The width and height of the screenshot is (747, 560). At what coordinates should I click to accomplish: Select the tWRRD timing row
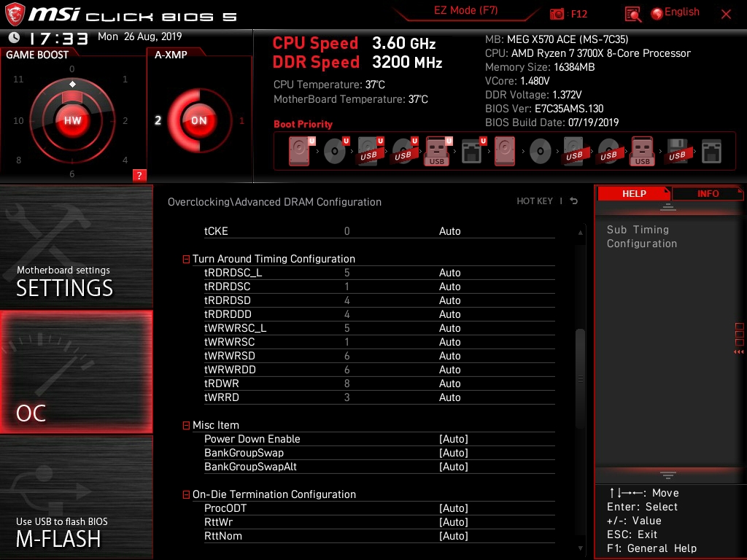(379, 397)
